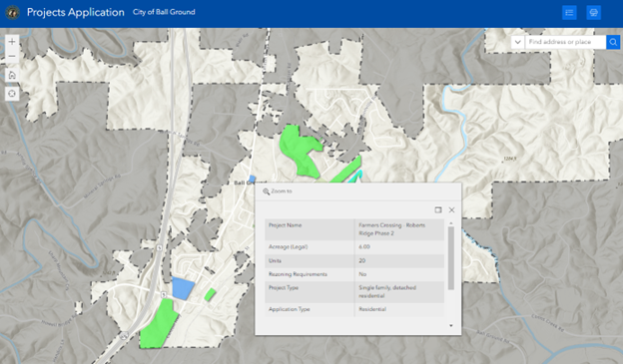The width and height of the screenshot is (623, 364).
Task: Click the City of Ball Ground logo
Action: (13, 12)
